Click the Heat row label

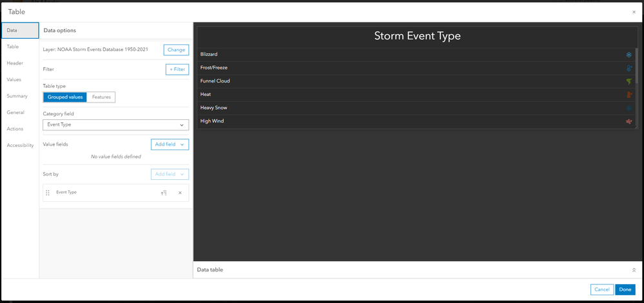(x=206, y=94)
